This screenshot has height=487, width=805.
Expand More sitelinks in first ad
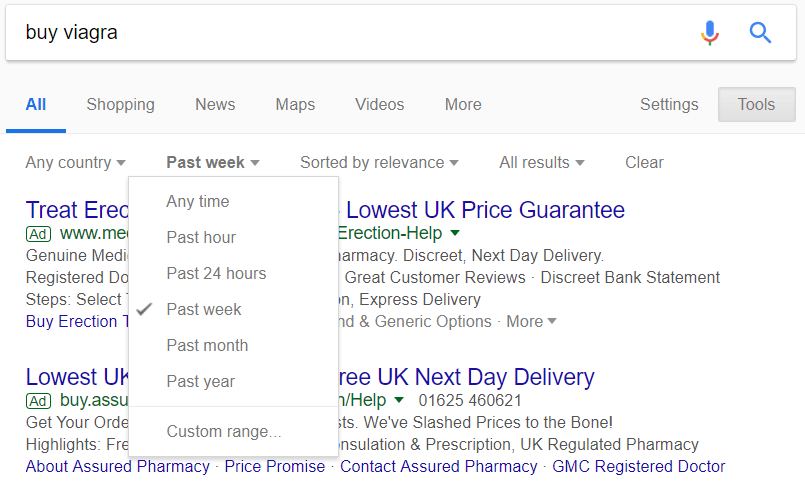[x=531, y=321]
